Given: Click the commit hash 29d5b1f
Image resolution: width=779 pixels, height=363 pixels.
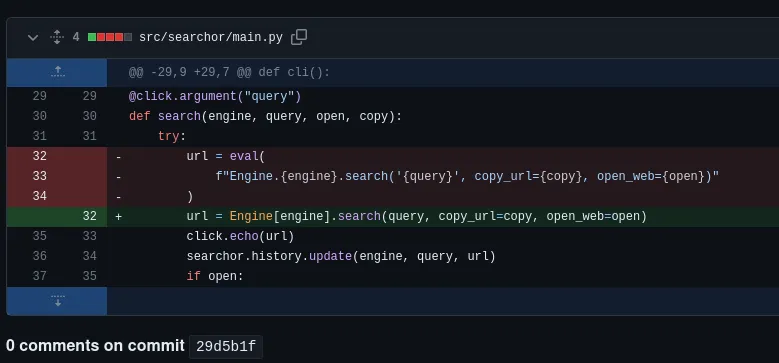Looking at the screenshot, I should (226, 347).
